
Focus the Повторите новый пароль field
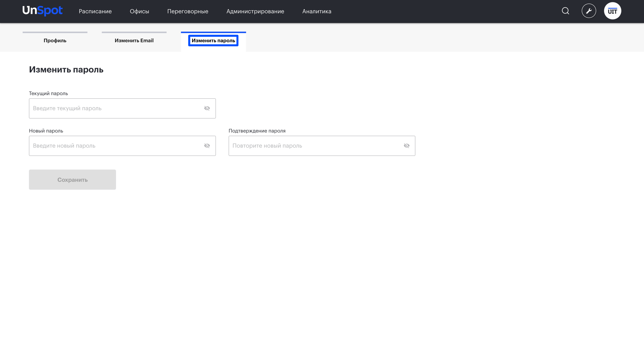pyautogui.click(x=322, y=146)
